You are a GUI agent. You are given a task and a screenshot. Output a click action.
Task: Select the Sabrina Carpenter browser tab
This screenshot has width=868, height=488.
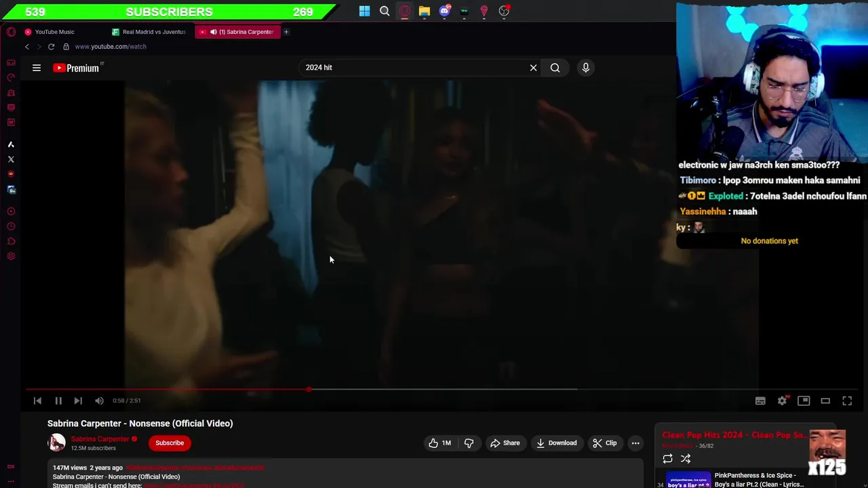(237, 32)
